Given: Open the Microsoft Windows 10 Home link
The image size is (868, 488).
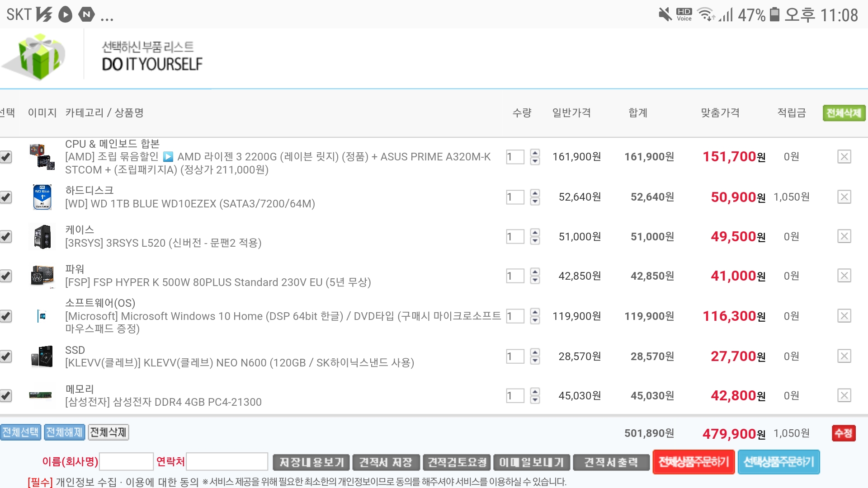Looking at the screenshot, I should [283, 322].
